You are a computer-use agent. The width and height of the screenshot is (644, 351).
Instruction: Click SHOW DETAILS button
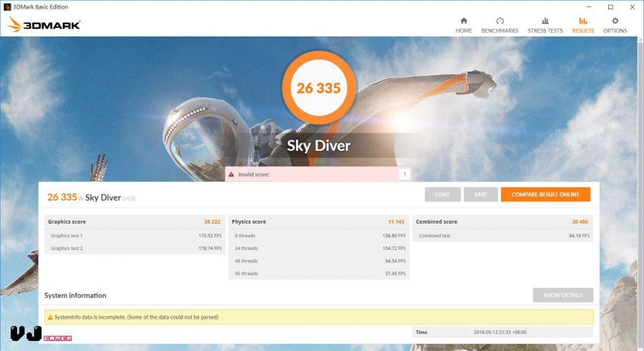pos(562,295)
